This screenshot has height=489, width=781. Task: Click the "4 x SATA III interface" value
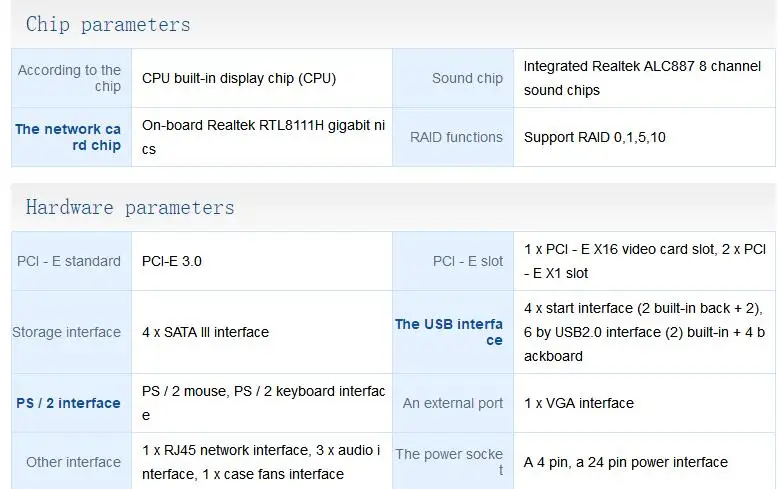click(205, 332)
